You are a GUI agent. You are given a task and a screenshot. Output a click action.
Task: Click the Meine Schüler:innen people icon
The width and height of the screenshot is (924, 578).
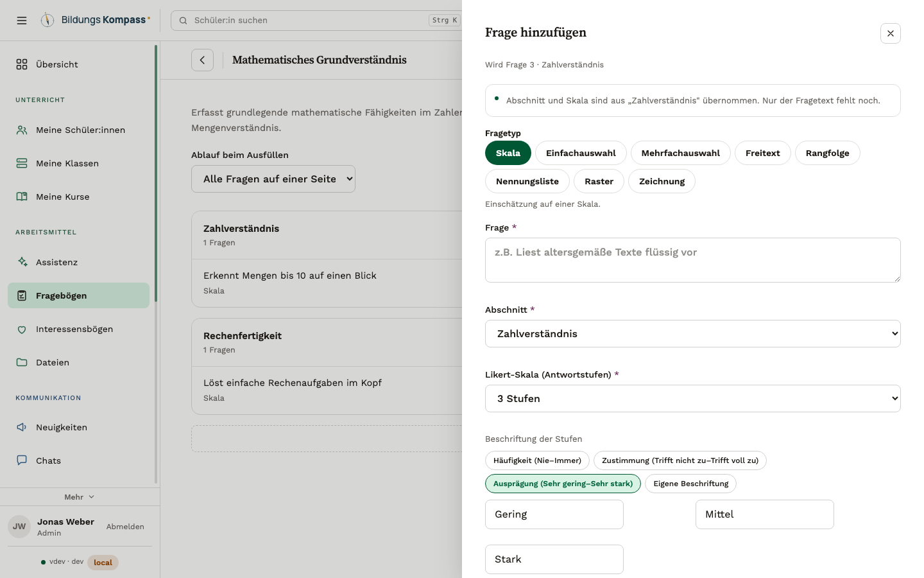tap(22, 130)
